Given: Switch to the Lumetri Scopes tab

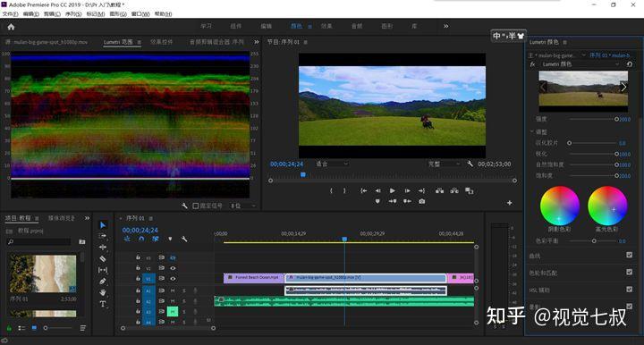Looking at the screenshot, I should tap(118, 42).
